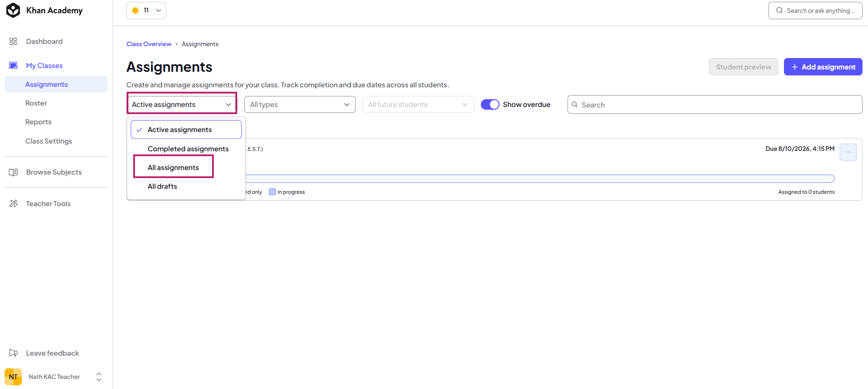Click the magnifier icon in top search
Viewport: 868px width, 389px height.
coord(779,11)
